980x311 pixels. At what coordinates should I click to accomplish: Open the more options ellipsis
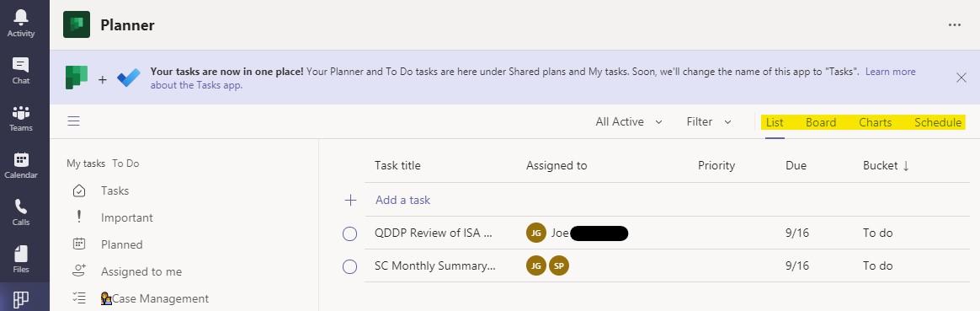[x=955, y=25]
